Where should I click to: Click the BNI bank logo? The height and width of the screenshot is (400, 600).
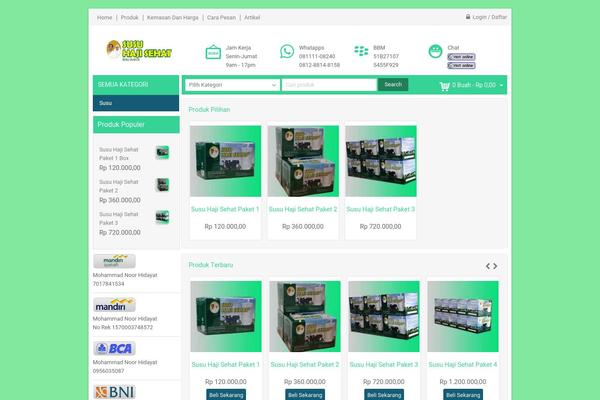[x=114, y=392]
